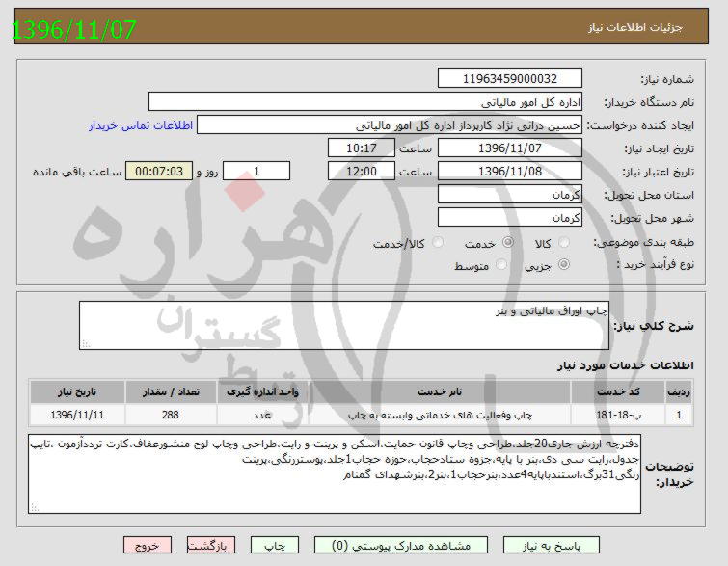Viewport: 728px width, 566px height.
Task: Click the remaining time countdown 00:07:03
Action: [159, 172]
